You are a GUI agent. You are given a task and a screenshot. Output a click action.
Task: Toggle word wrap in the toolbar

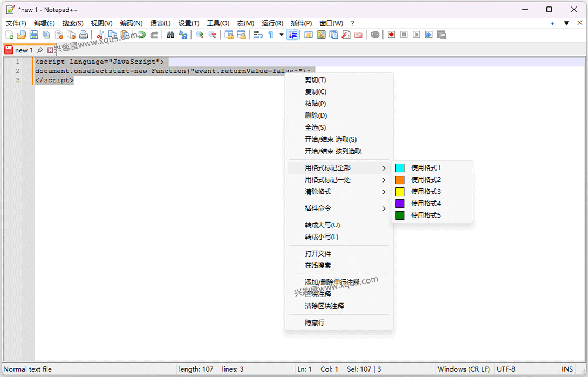coord(258,35)
